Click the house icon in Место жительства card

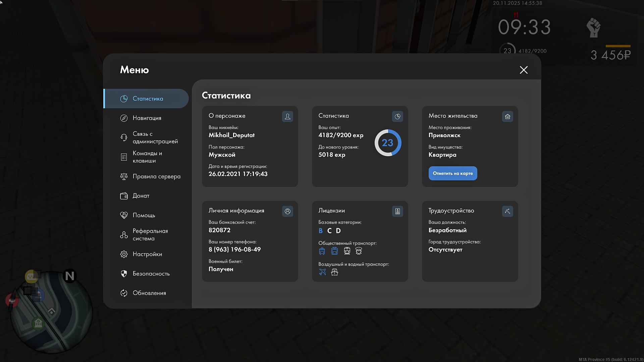(507, 116)
